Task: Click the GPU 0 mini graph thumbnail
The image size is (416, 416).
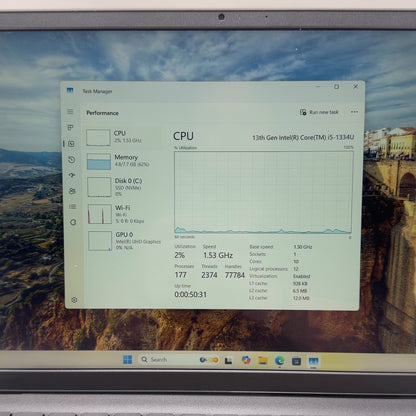Action: coord(100,241)
